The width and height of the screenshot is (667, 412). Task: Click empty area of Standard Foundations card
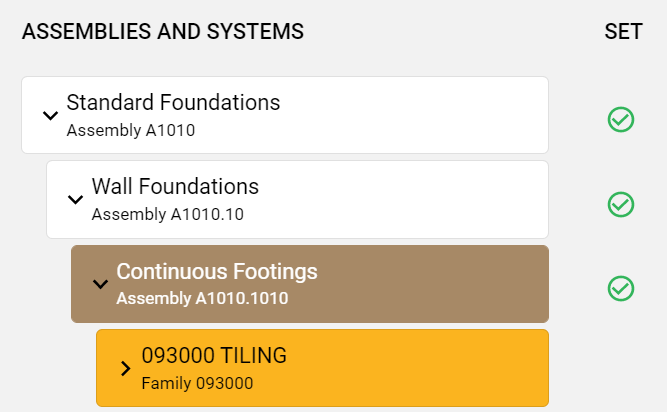(420, 115)
